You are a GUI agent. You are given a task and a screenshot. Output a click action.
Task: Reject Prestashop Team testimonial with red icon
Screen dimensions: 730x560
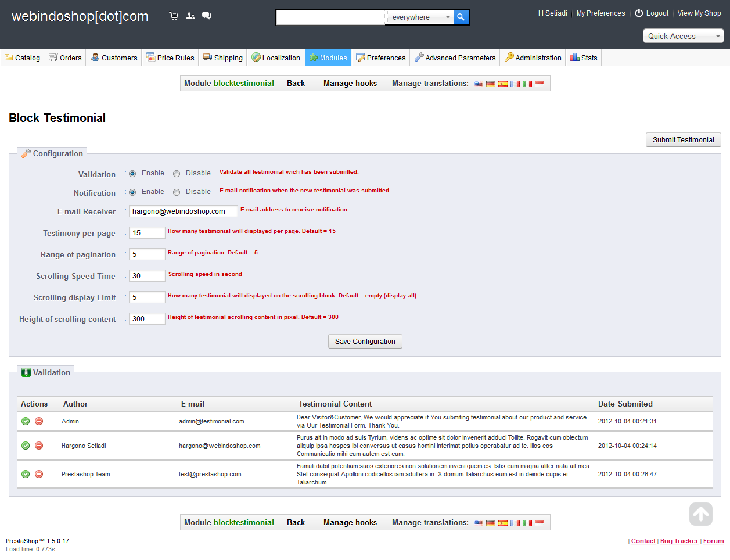[39, 474]
